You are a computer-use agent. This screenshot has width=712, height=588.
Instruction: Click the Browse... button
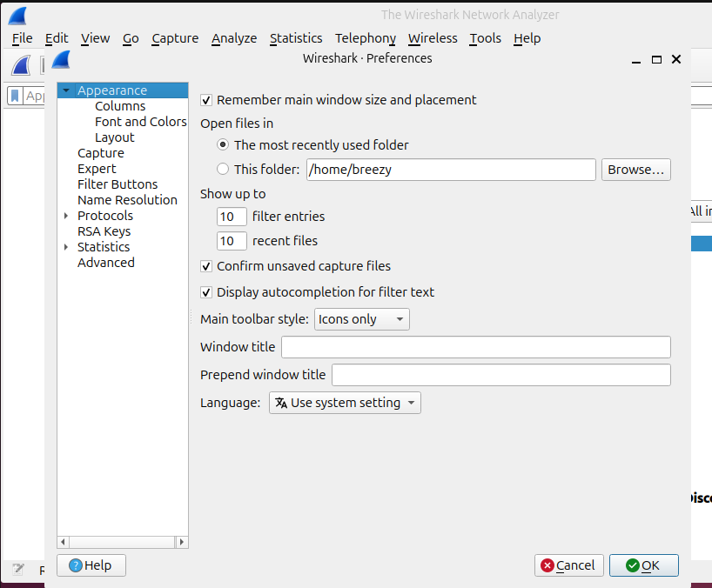635,170
